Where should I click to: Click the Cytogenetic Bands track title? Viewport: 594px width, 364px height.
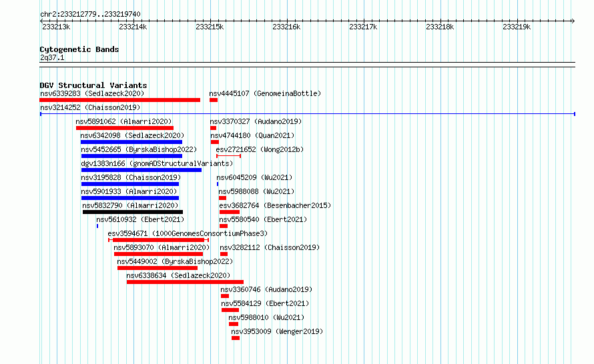[x=79, y=49]
